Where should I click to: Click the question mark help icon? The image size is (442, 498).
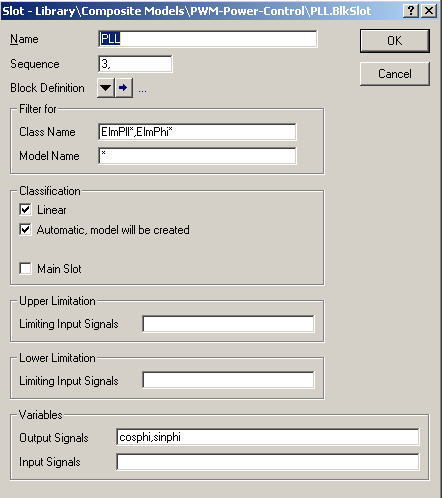pyautogui.click(x=411, y=11)
